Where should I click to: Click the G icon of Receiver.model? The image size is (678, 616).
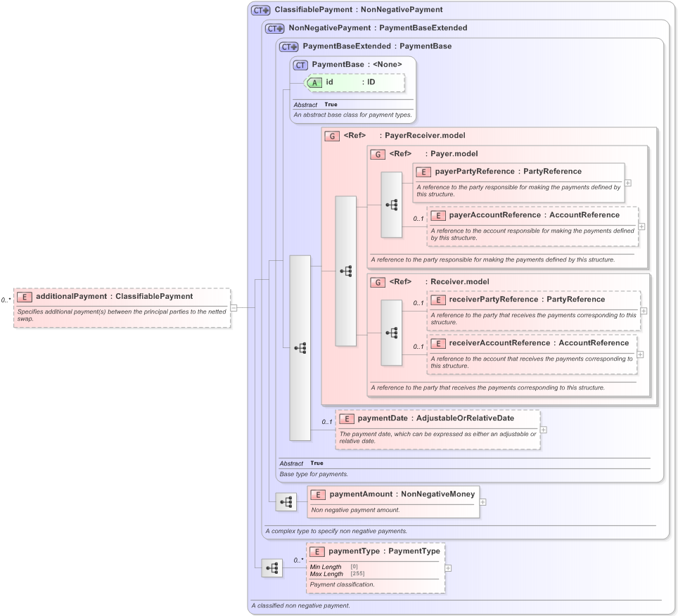(378, 282)
